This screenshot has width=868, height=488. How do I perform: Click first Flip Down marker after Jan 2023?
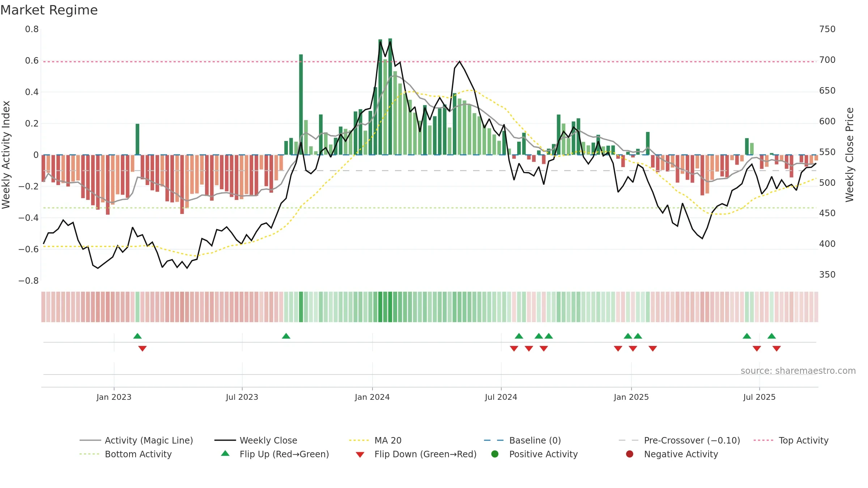point(142,348)
